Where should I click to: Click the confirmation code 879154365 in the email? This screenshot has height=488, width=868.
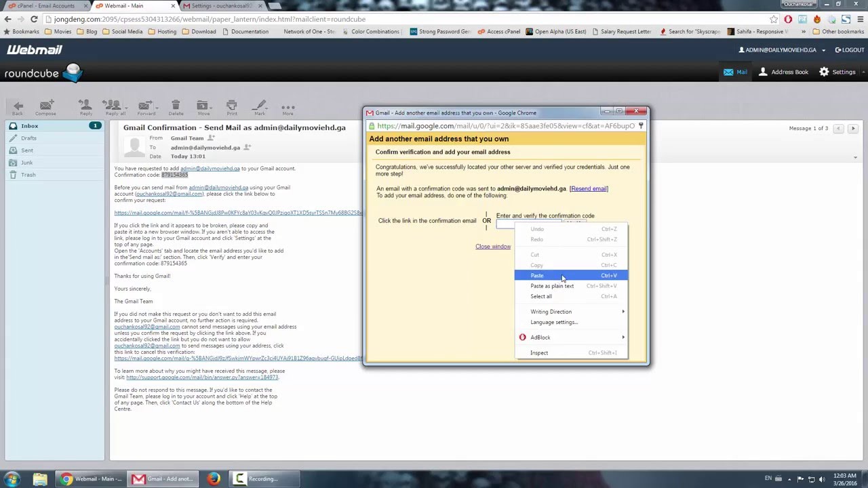(174, 175)
